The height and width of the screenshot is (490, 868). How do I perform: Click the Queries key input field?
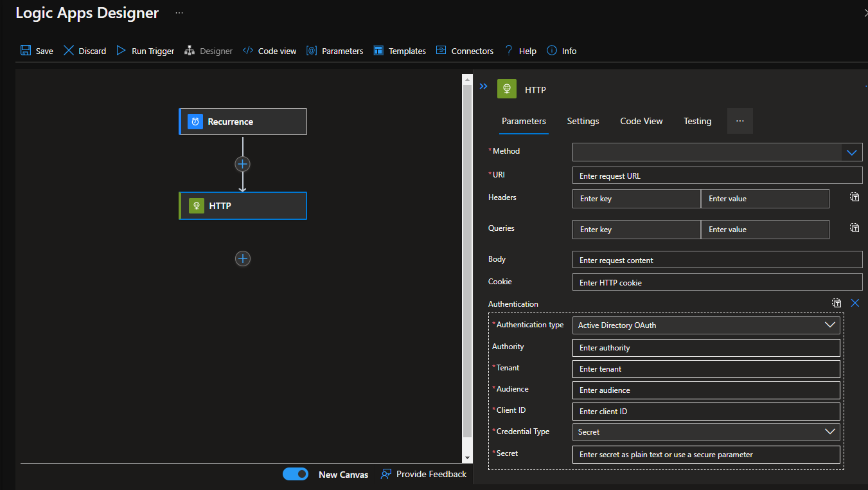point(636,230)
